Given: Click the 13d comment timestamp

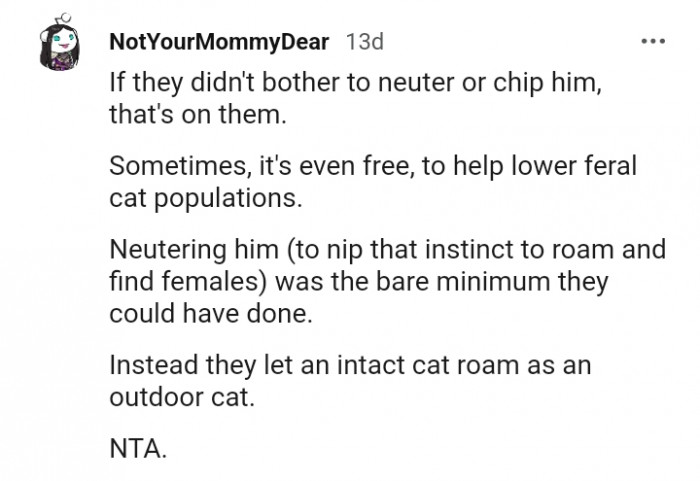Looking at the screenshot, I should [365, 42].
